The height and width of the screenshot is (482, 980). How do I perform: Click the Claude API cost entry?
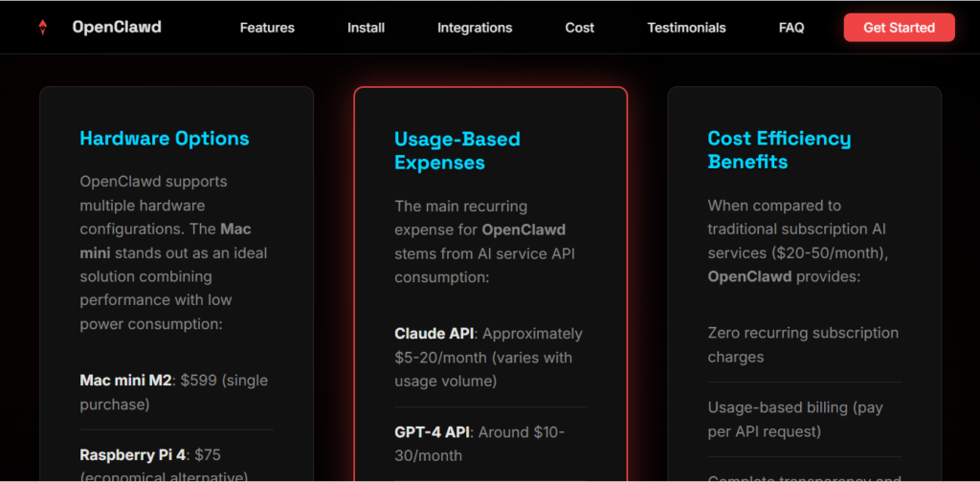[487, 358]
